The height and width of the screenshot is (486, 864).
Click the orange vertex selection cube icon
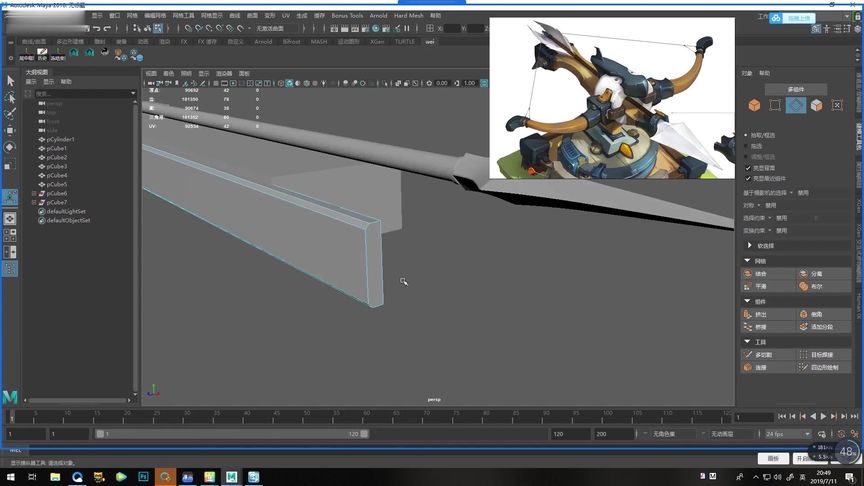click(x=755, y=105)
